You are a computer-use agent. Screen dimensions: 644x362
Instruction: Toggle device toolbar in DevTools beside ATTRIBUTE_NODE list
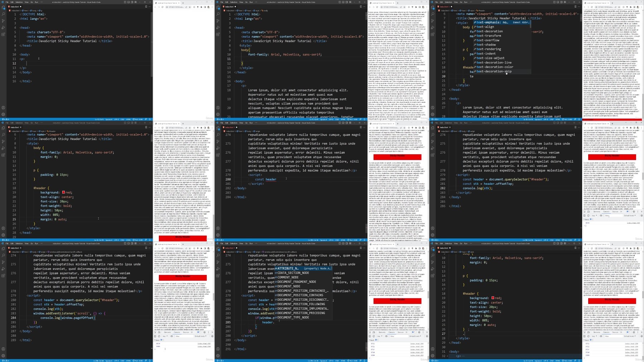click(x=374, y=332)
